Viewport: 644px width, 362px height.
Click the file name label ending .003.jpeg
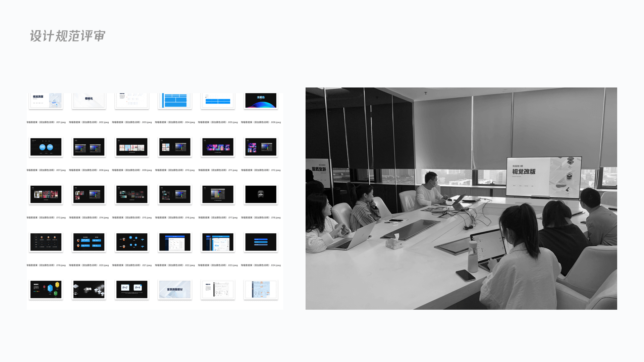click(132, 122)
